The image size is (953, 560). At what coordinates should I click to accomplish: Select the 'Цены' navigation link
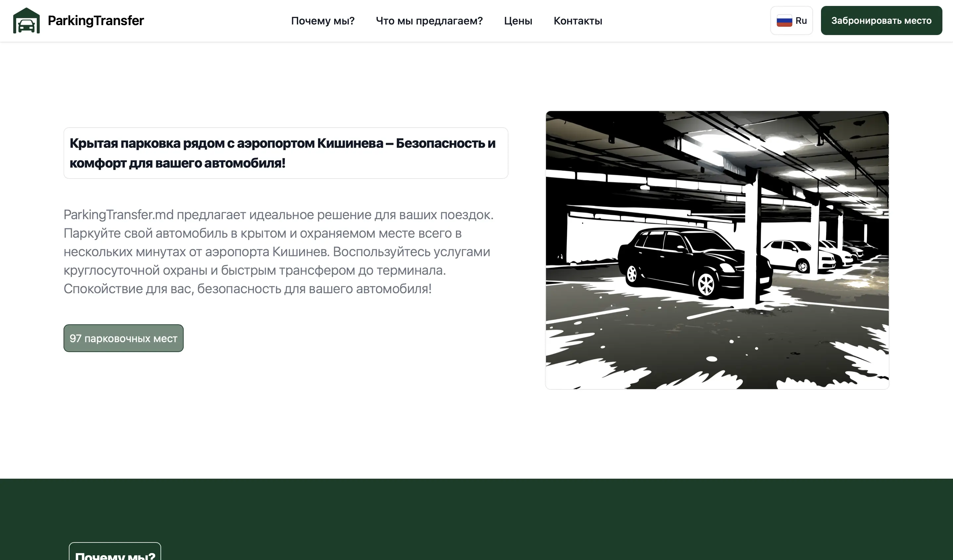pos(518,21)
